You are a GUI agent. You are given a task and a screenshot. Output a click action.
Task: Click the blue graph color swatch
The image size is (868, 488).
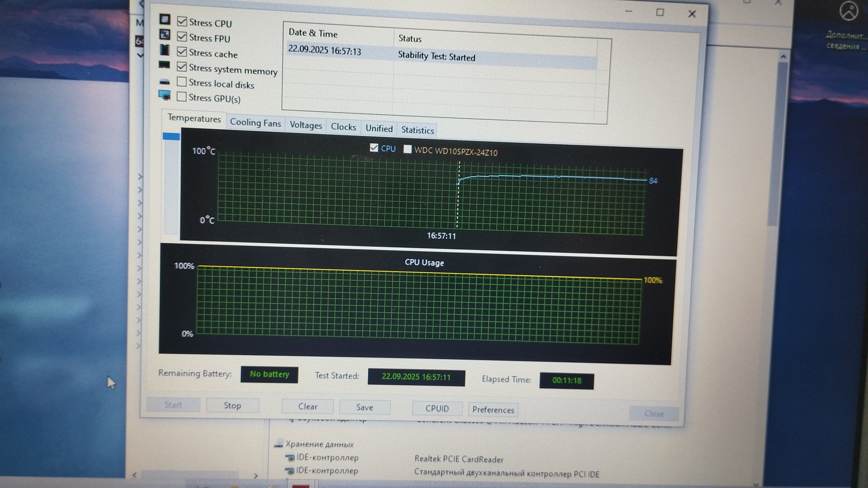pyautogui.click(x=171, y=136)
